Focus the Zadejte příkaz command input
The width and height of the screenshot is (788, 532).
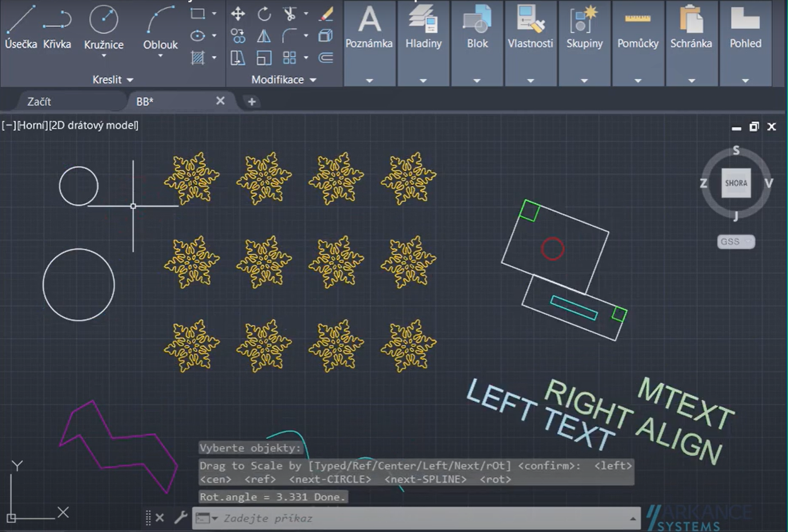coord(423,518)
